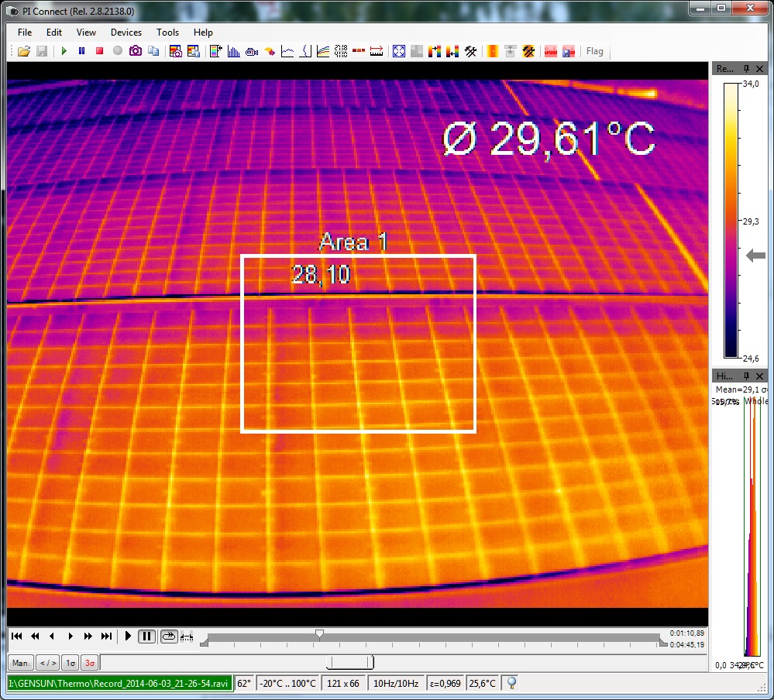Viewport: 774px width, 700px height.
Task: Click the playback timeline slider handle
Action: point(319,634)
